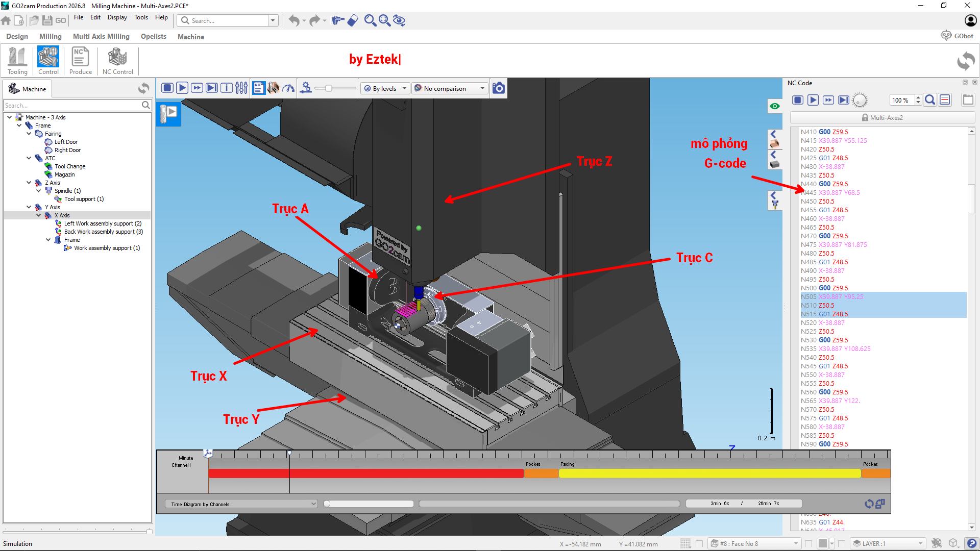Redo the last action
Viewport: 980px width, 551px height.
tap(314, 20)
